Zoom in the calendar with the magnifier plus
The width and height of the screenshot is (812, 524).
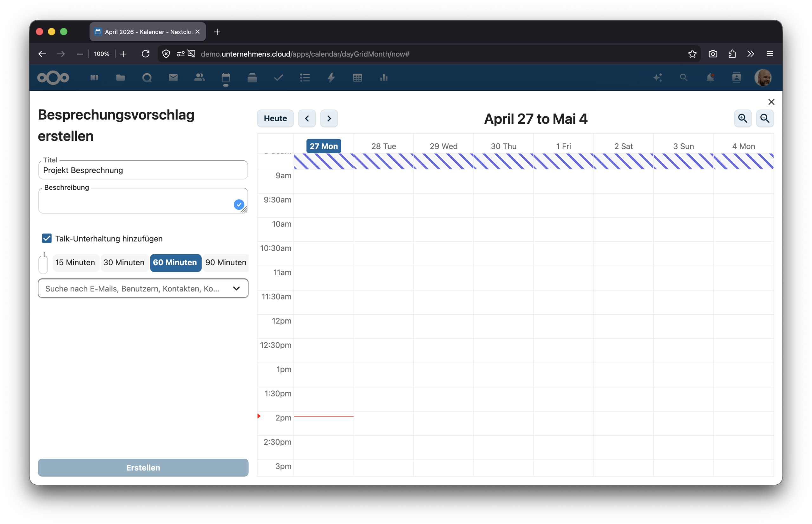click(743, 118)
